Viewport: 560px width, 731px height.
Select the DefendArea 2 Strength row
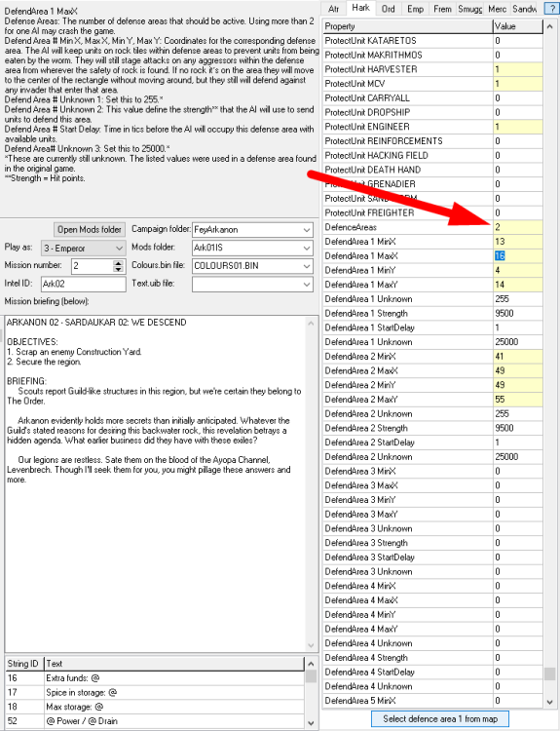432,428
